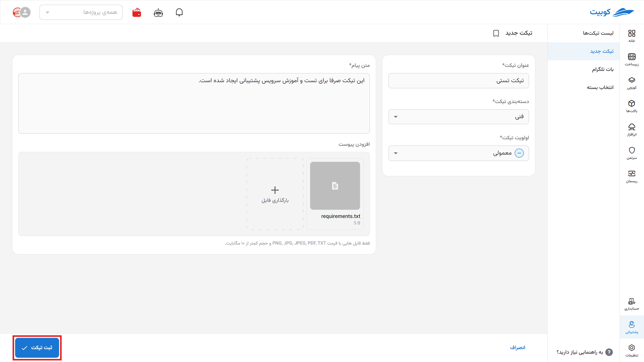Open the notifications bell icon

point(179,12)
